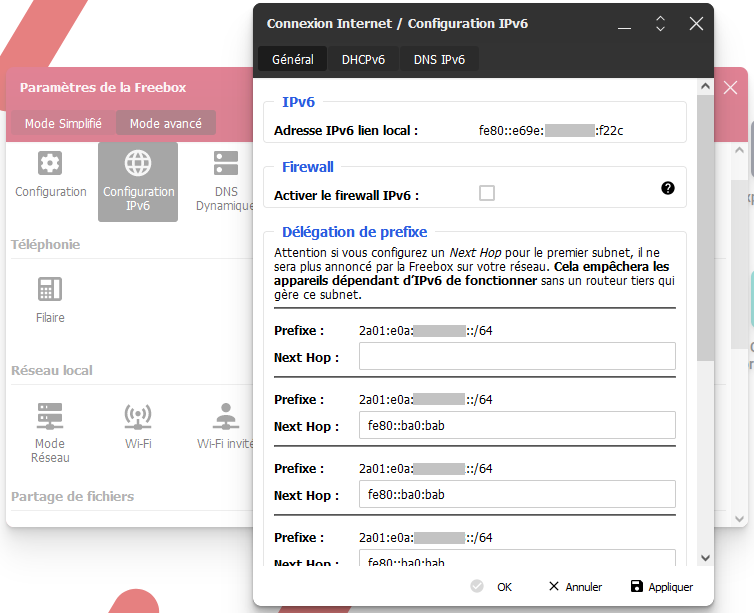Viewport: 754px width, 613px height.
Task: Click the third prefix Next Hop field
Action: click(x=517, y=494)
